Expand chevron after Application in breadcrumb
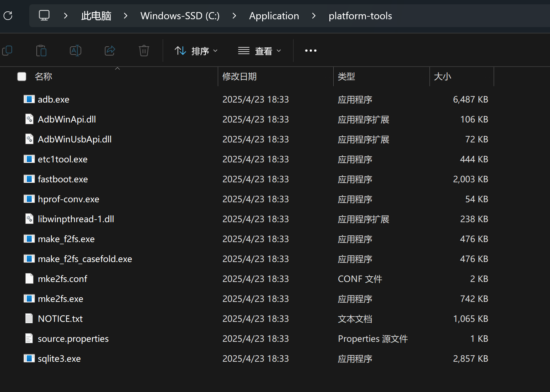This screenshot has height=392, width=550. [314, 16]
